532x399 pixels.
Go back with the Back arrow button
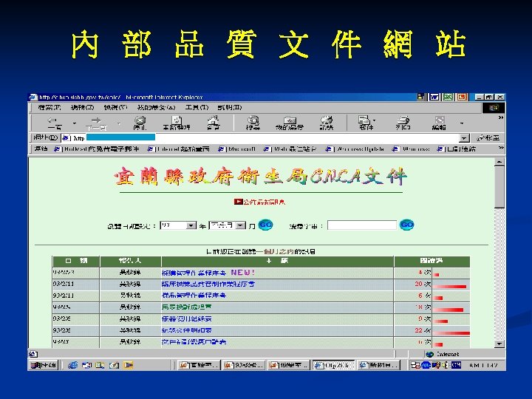(55, 123)
